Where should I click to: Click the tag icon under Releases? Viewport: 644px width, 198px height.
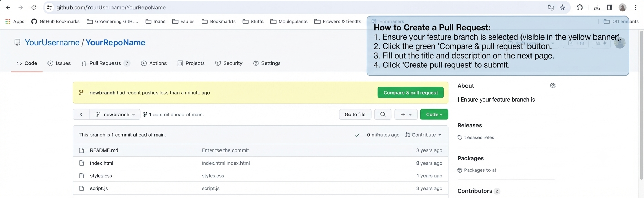coord(460,138)
